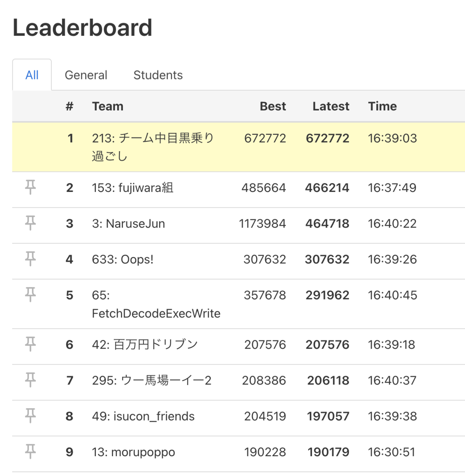Viewport: 465px width, 476px height.
Task: Switch to the General tab
Action: 86,75
